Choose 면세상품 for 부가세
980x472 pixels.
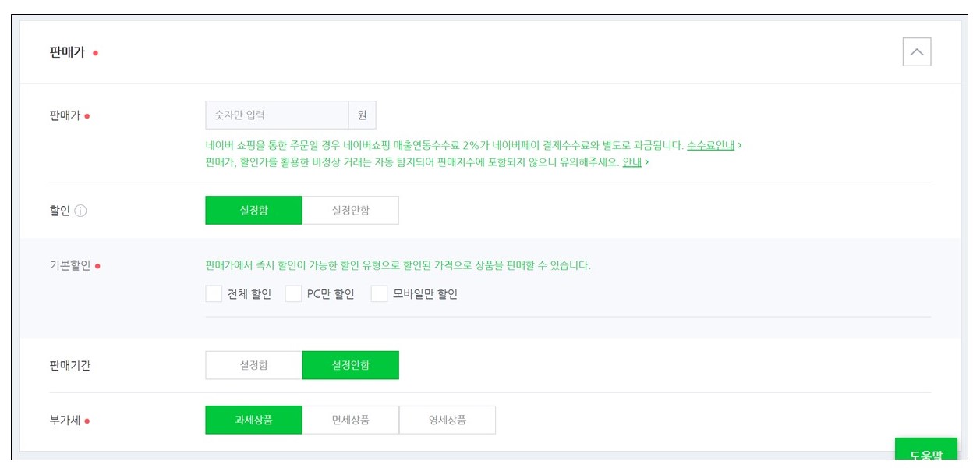tap(351, 420)
